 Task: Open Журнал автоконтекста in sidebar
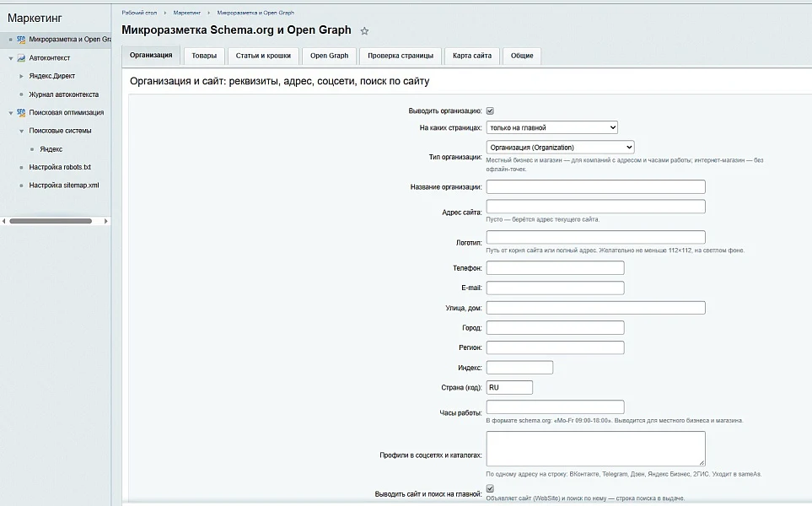tap(64, 94)
